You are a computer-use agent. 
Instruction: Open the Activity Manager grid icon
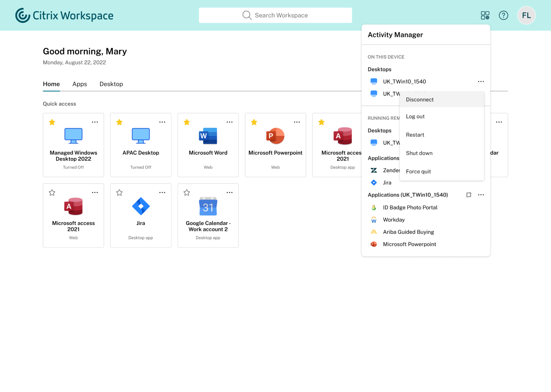coord(485,15)
